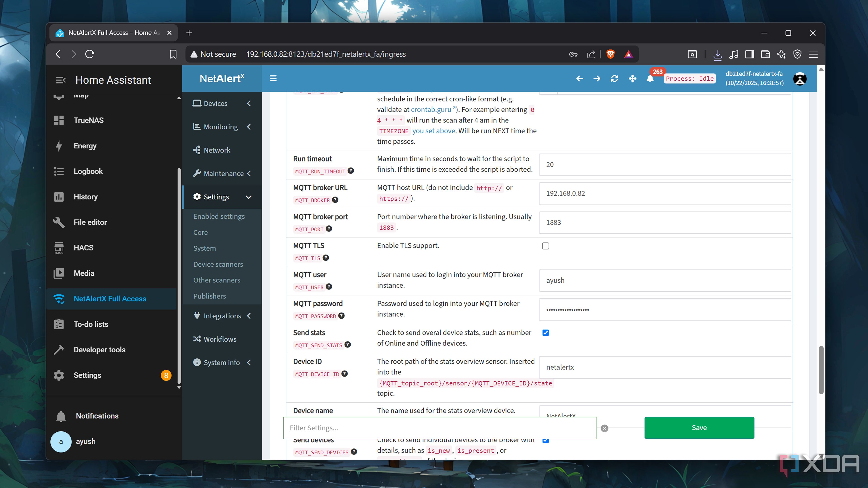Click the Brave Rewards triangle icon
868x488 pixels.
628,54
